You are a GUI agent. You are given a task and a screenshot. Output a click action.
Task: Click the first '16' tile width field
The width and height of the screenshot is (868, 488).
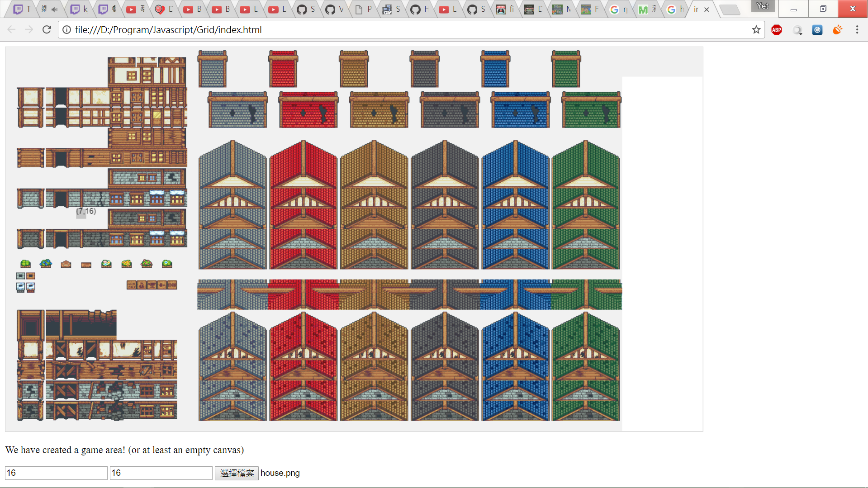(x=56, y=473)
